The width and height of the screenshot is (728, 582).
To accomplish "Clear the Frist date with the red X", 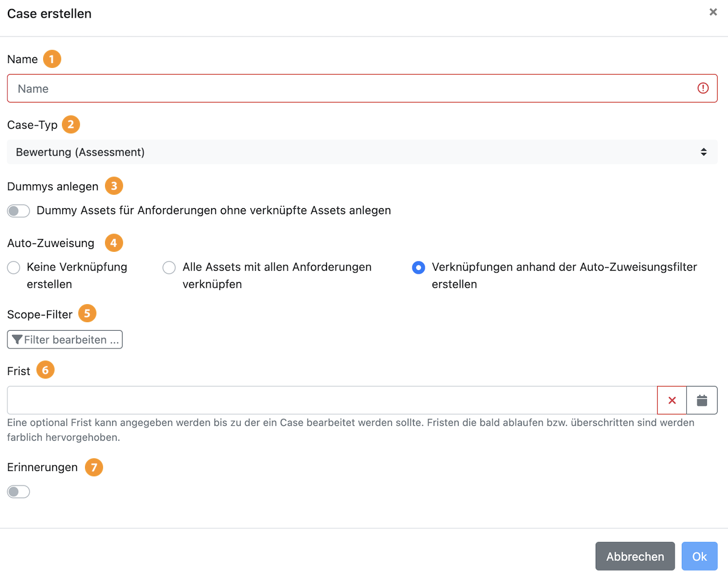I will pyautogui.click(x=672, y=401).
